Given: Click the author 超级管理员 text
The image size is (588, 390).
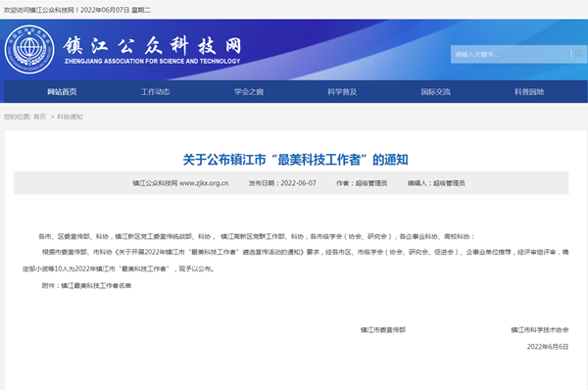Looking at the screenshot, I should [x=371, y=183].
